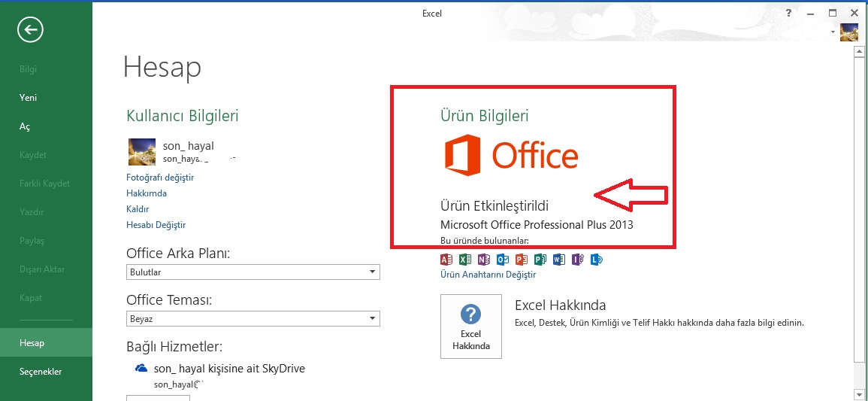This screenshot has width=868, height=401.
Task: Click the Excel app icon
Action: coord(465,259)
